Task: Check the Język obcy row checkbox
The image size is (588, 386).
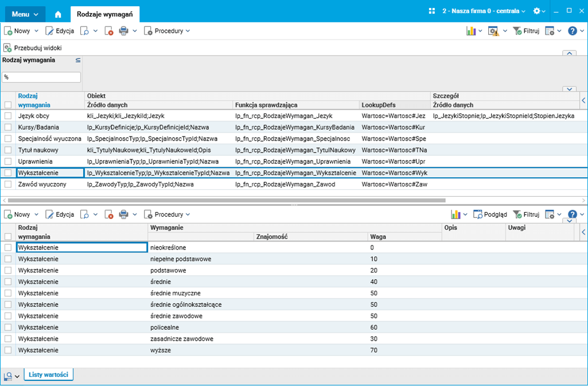Action: [8, 116]
